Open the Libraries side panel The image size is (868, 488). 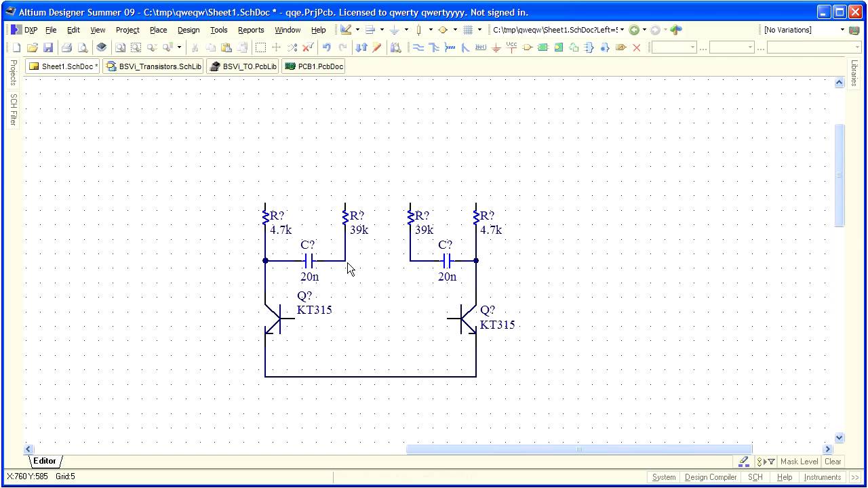click(x=854, y=73)
